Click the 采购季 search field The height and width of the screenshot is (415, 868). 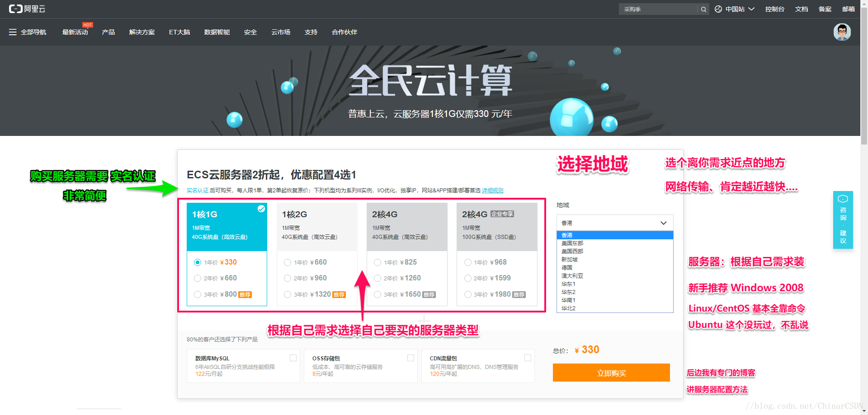[658, 9]
